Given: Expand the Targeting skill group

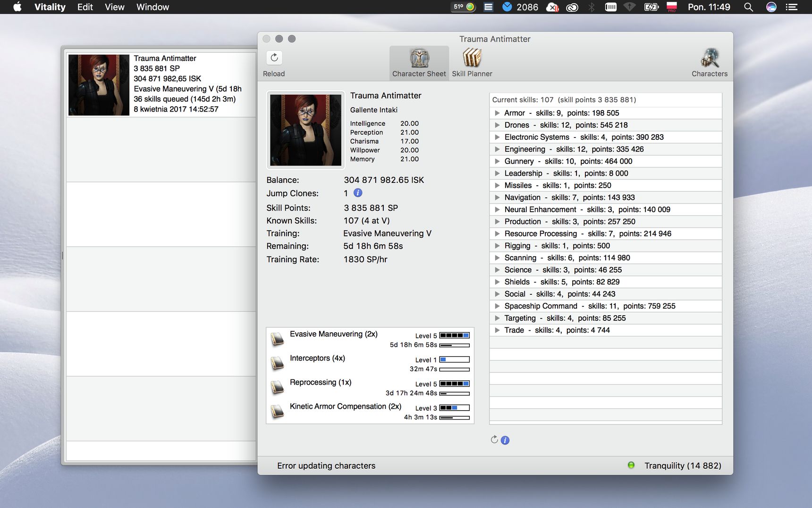Looking at the screenshot, I should click(x=497, y=318).
